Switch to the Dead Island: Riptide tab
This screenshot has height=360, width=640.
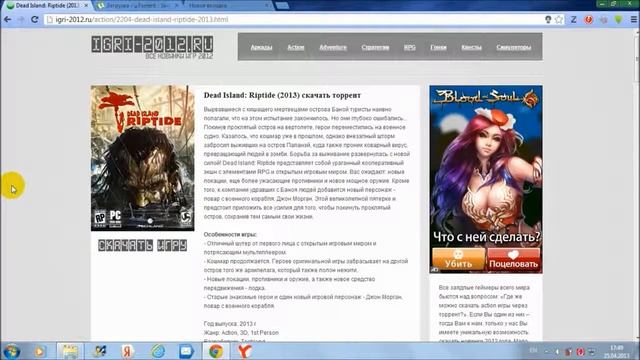tap(47, 6)
